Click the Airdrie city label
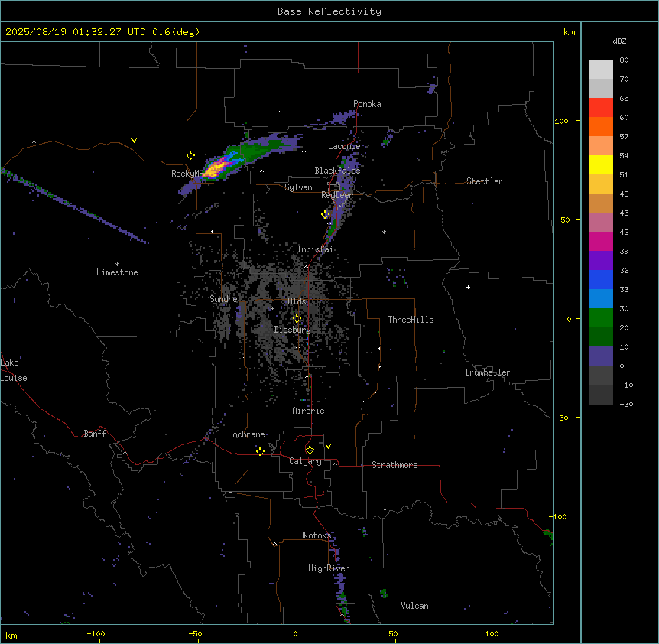Screen dimensions: 659x644 click(x=309, y=411)
